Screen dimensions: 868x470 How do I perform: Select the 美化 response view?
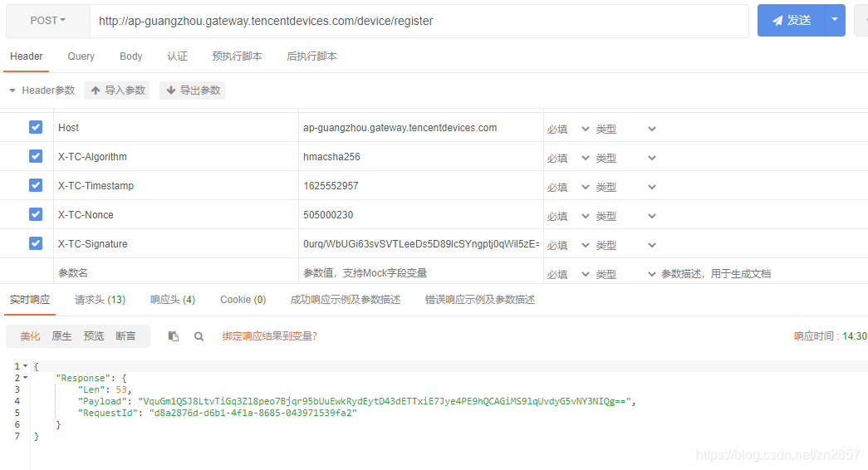pyautogui.click(x=30, y=336)
